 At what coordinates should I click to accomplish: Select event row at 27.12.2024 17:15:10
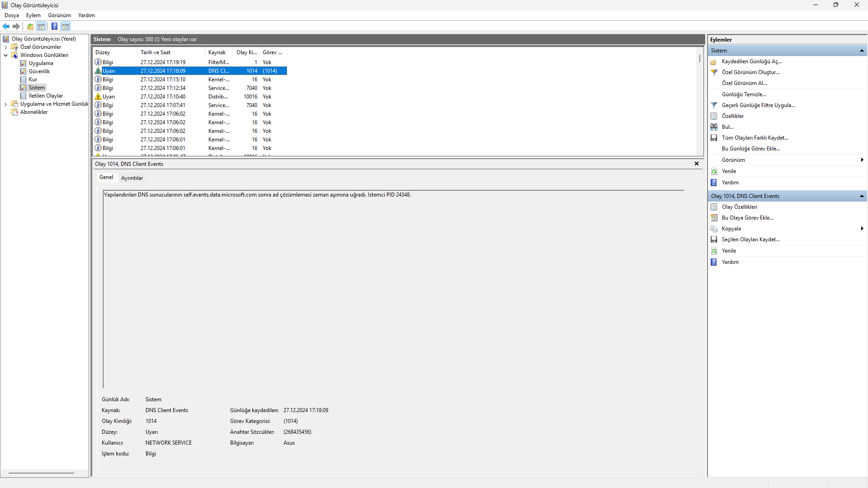(190, 80)
